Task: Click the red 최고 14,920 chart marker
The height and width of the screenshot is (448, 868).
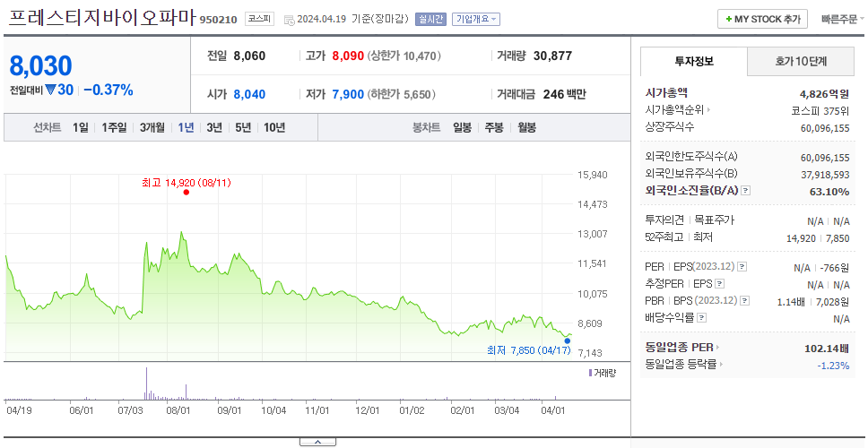Action: point(186,193)
